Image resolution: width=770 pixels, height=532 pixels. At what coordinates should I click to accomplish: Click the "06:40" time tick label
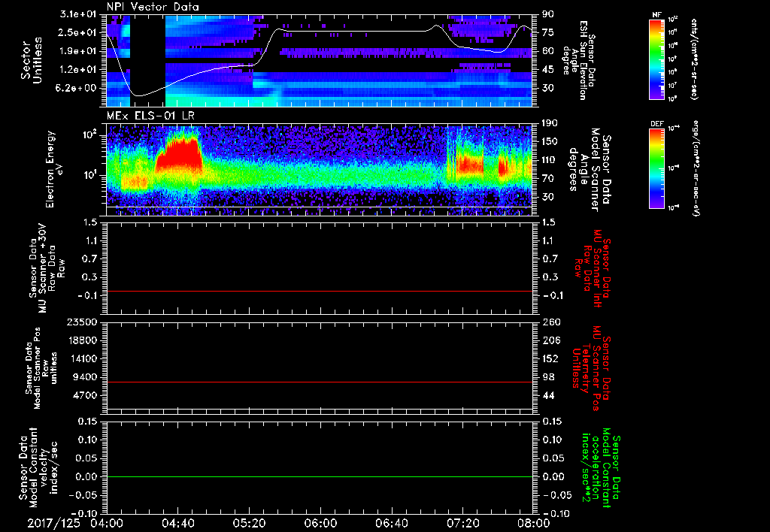(391, 523)
